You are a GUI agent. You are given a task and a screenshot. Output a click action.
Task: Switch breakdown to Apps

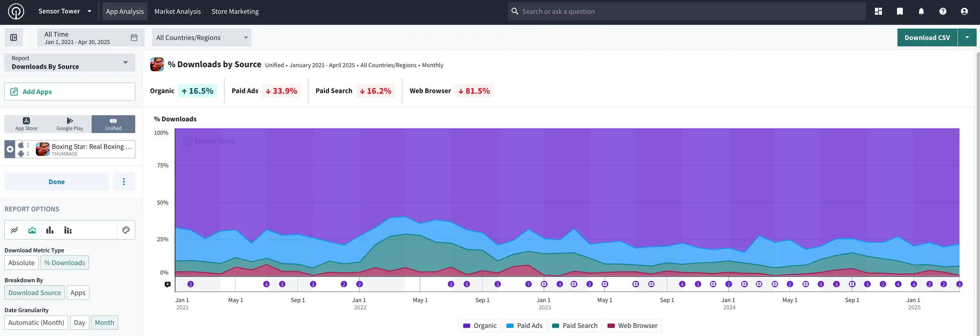coord(78,293)
